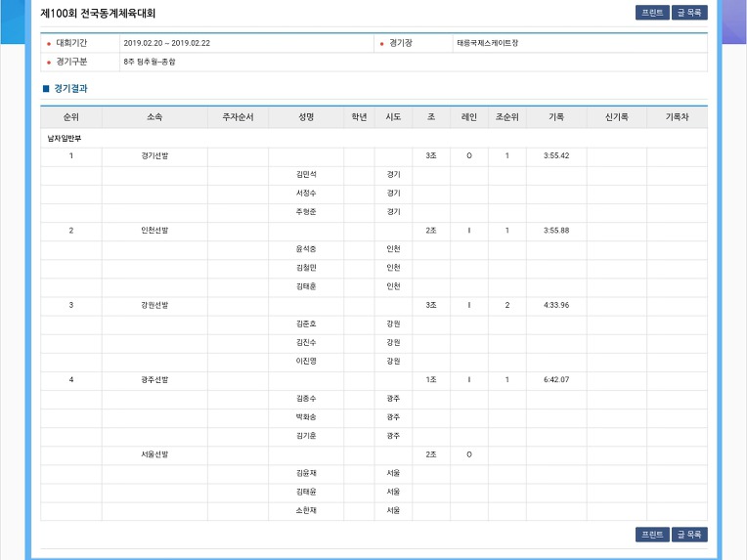The height and width of the screenshot is (560, 747).
Task: Select the 기록 column header
Action: point(556,117)
